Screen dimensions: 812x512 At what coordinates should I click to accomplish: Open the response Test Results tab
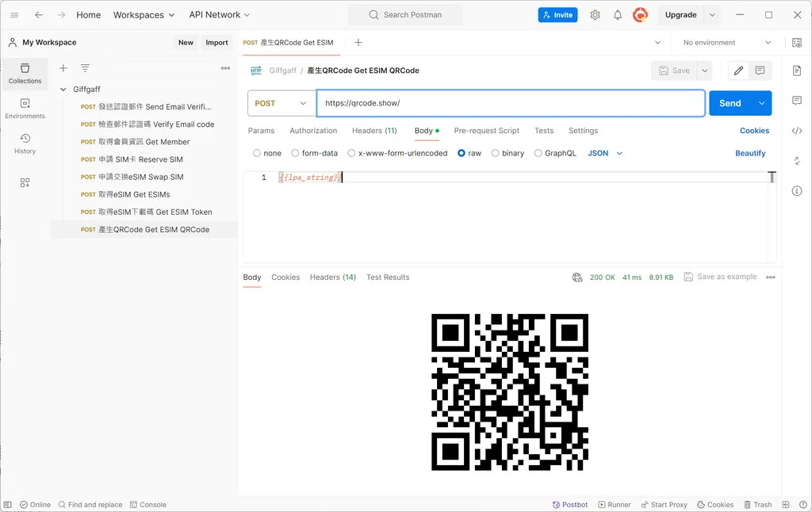388,277
